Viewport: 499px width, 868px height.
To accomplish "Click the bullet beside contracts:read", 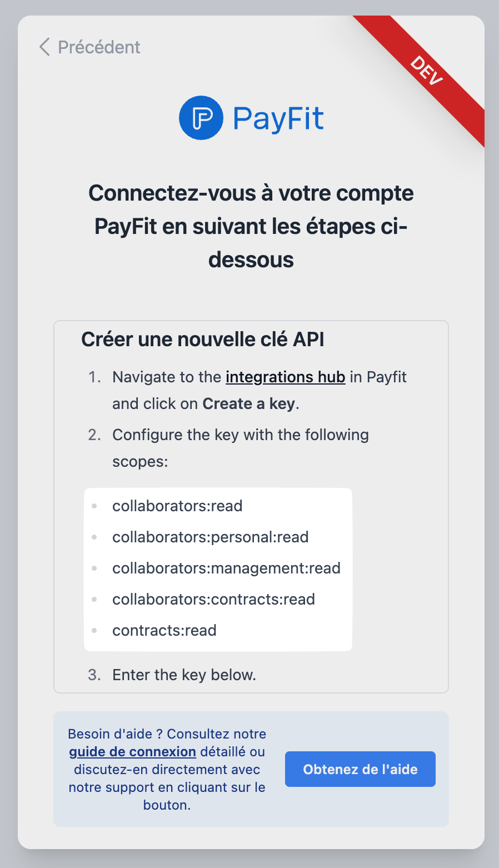I will (x=94, y=630).
